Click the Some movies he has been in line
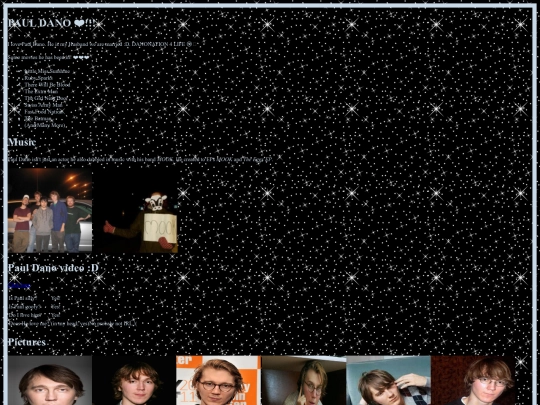 pos(48,57)
